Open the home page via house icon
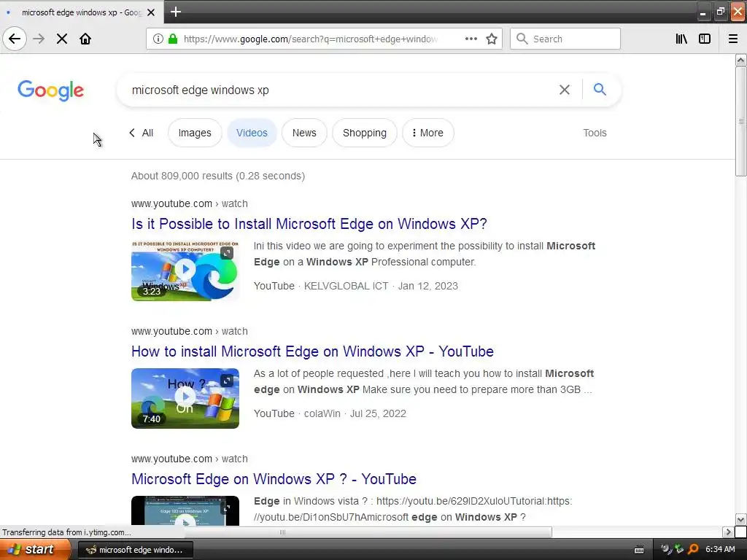The image size is (747, 560). (x=85, y=39)
